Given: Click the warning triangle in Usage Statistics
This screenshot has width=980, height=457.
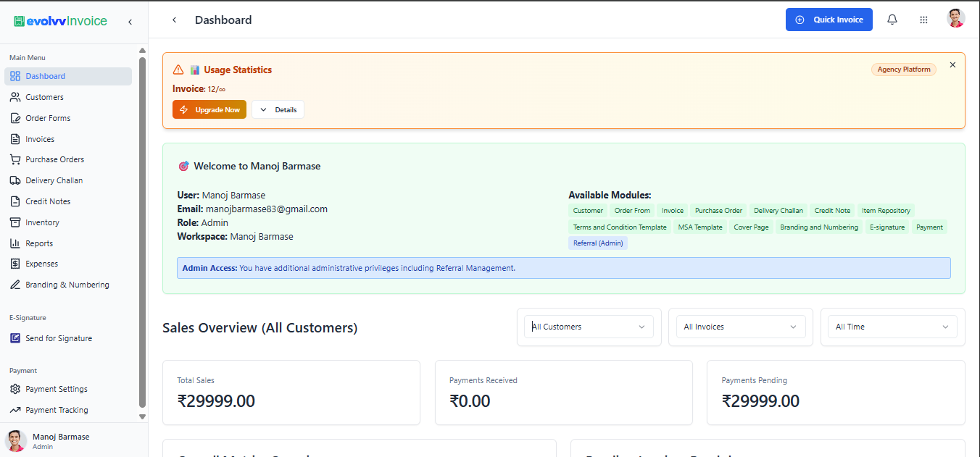Looking at the screenshot, I should point(178,70).
